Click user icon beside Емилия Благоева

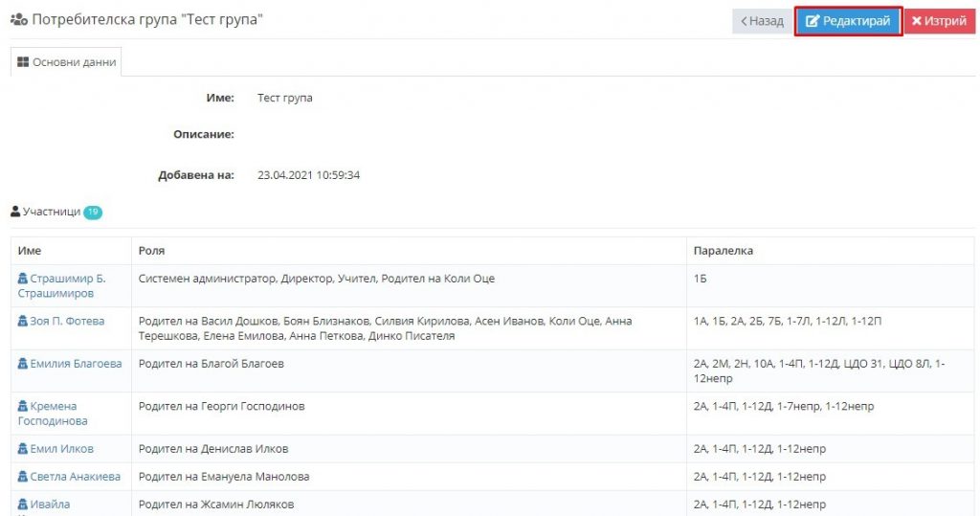click(23, 364)
